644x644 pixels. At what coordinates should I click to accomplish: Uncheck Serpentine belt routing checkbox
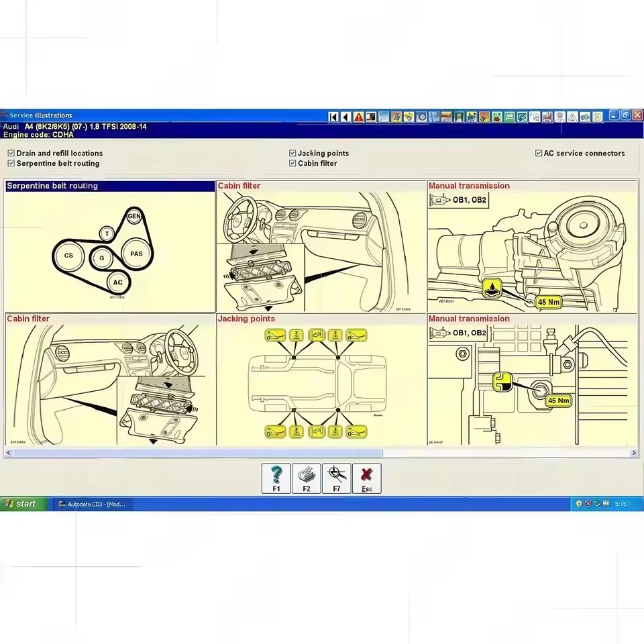(11, 164)
